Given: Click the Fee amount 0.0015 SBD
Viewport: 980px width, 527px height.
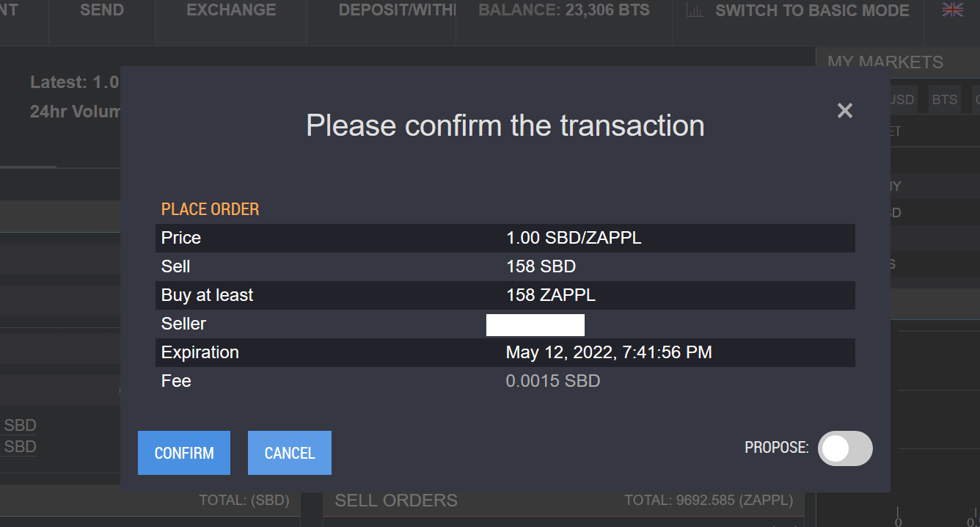Looking at the screenshot, I should point(552,381).
